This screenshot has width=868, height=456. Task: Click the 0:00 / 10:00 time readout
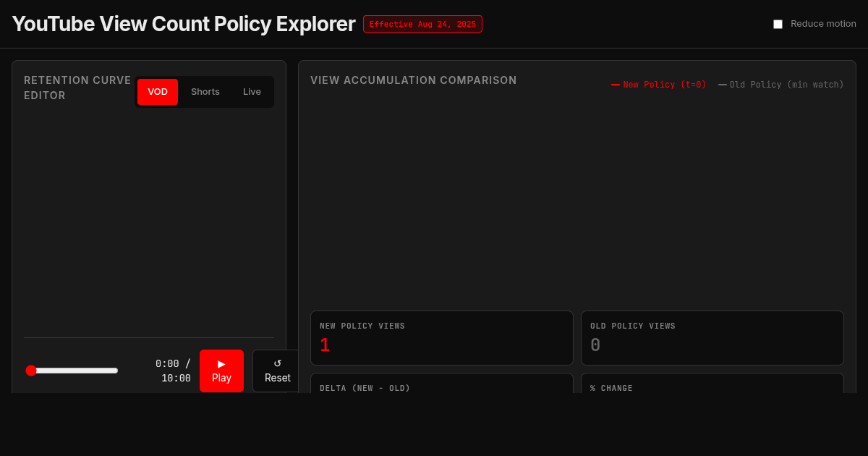tap(173, 371)
